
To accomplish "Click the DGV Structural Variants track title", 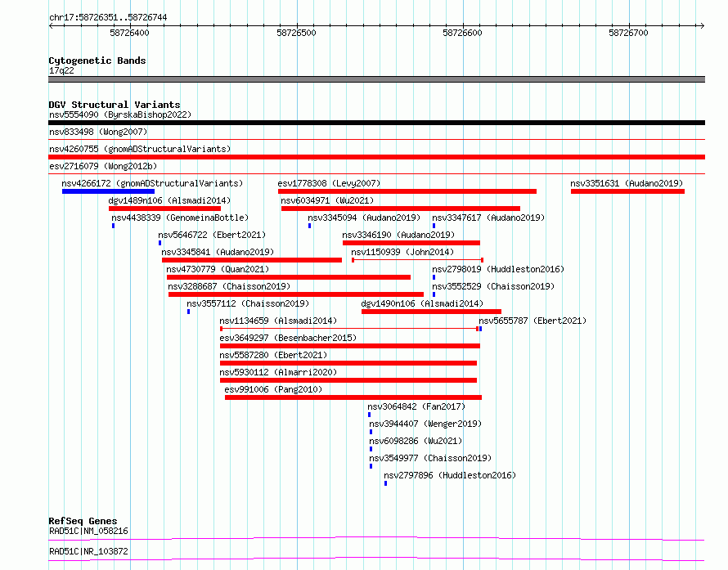I will pos(115,105).
